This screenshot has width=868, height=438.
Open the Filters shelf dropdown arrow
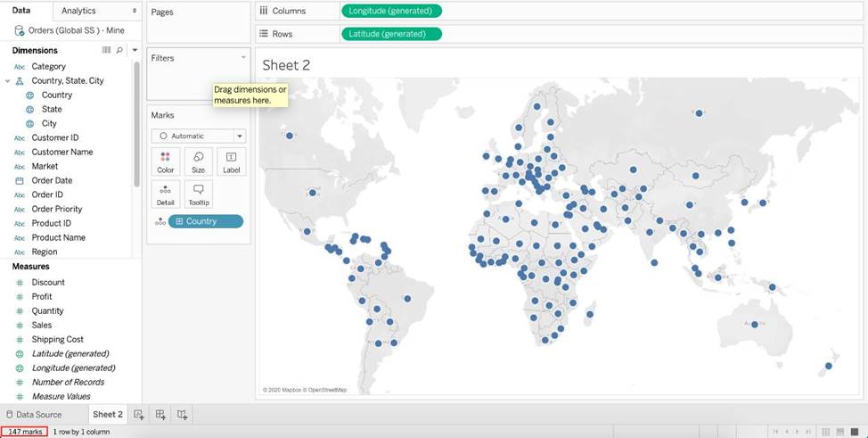point(243,57)
